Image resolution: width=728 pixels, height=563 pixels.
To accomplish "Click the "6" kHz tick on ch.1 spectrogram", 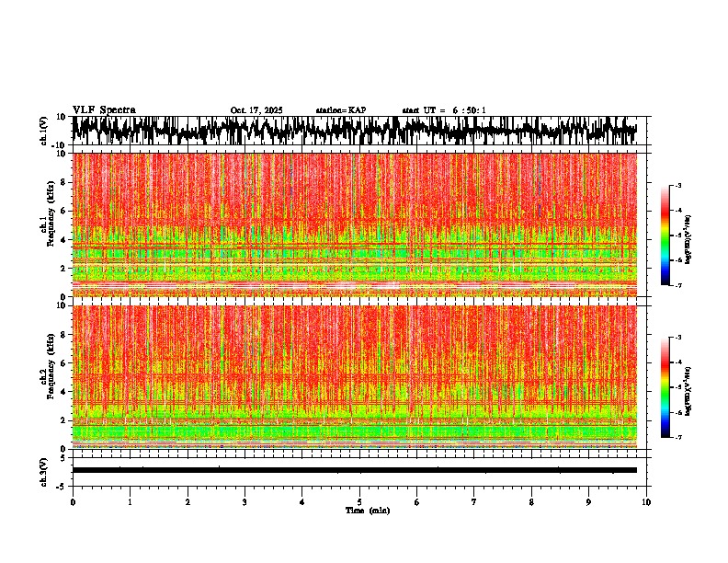I will click(63, 211).
